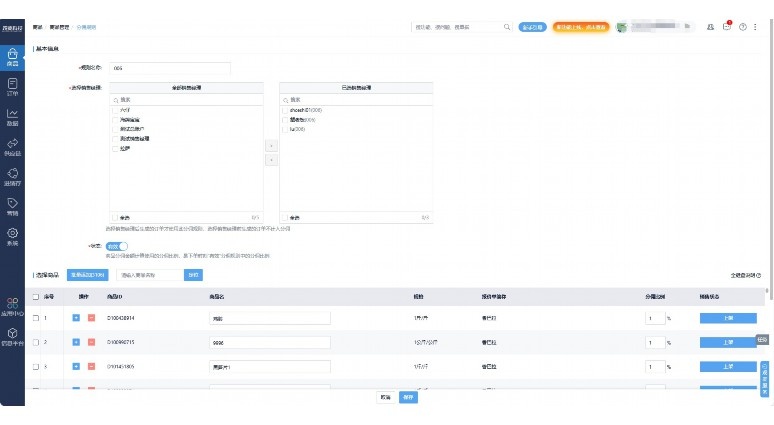Tick the checkbox for table row 3
This screenshot has width=774, height=425.
point(36,366)
